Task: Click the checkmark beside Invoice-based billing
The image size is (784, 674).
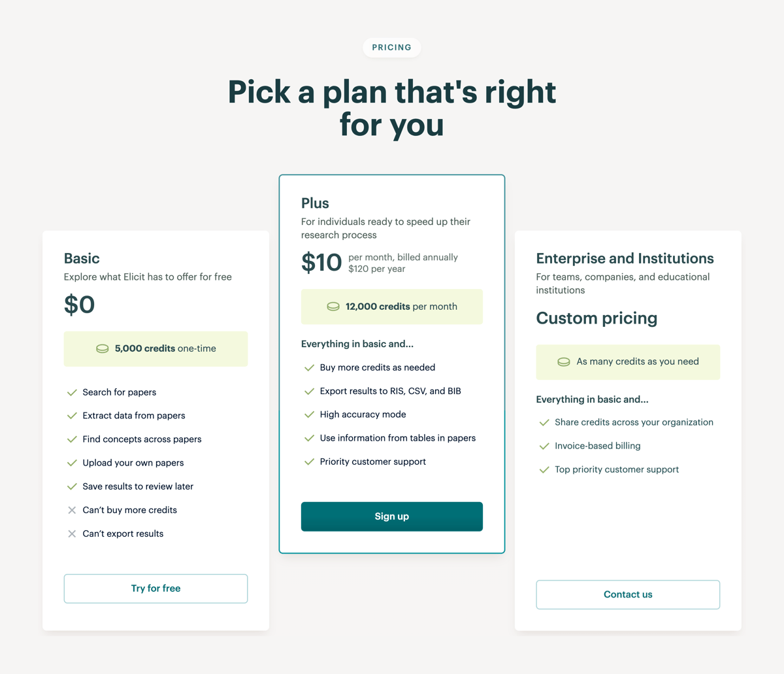Action: pos(544,446)
